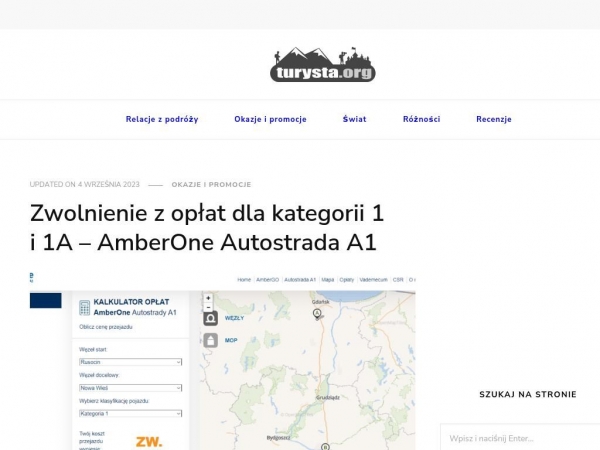Click the article title Zwolnienie z opłat
This screenshot has width=600, height=450.
[207, 228]
